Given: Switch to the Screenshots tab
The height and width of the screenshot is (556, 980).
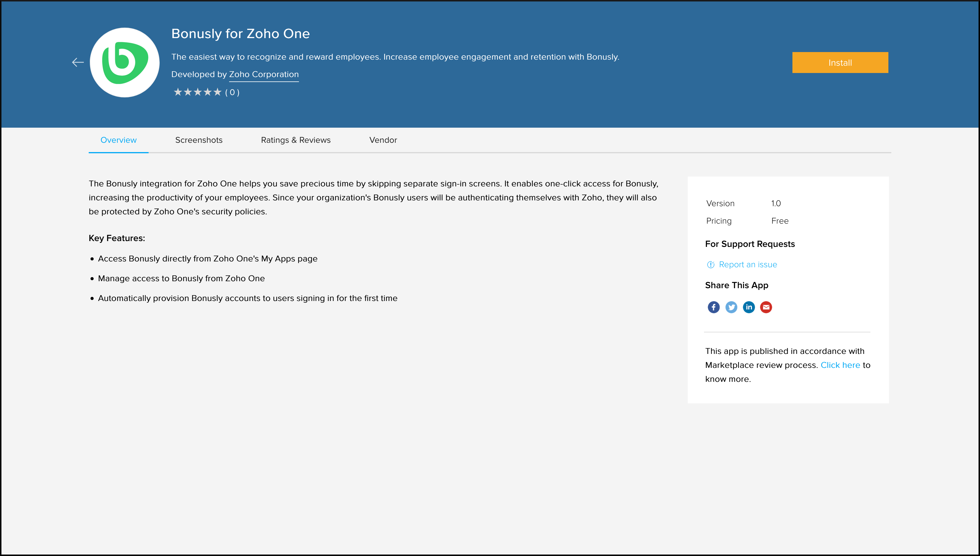Looking at the screenshot, I should pyautogui.click(x=199, y=140).
